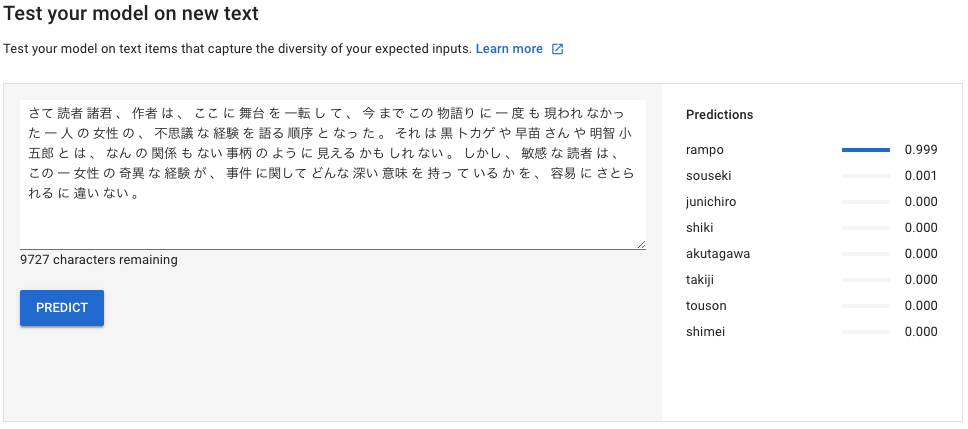Click the Predictions panel heading
Image resolution: width=968 pixels, height=429 pixels.
pyautogui.click(x=719, y=115)
